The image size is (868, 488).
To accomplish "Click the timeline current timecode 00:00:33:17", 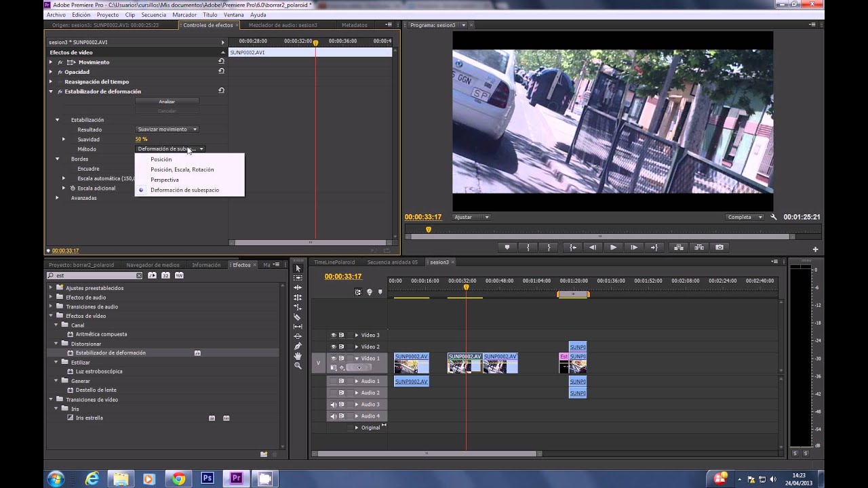I will coord(343,277).
